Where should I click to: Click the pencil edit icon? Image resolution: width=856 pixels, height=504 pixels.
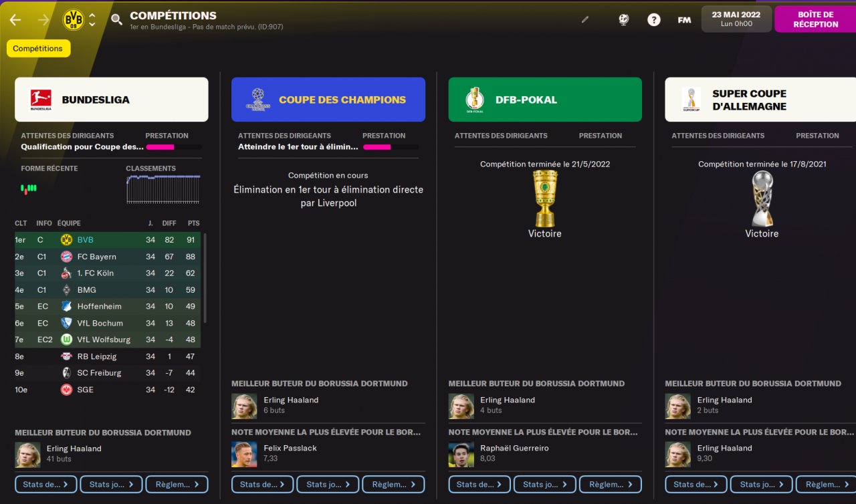[585, 20]
